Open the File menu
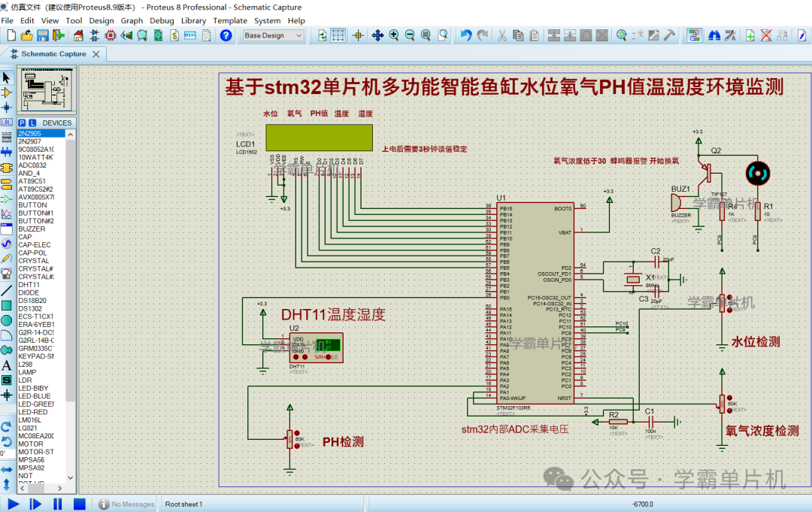Image resolution: width=812 pixels, height=512 pixels. click(8, 21)
